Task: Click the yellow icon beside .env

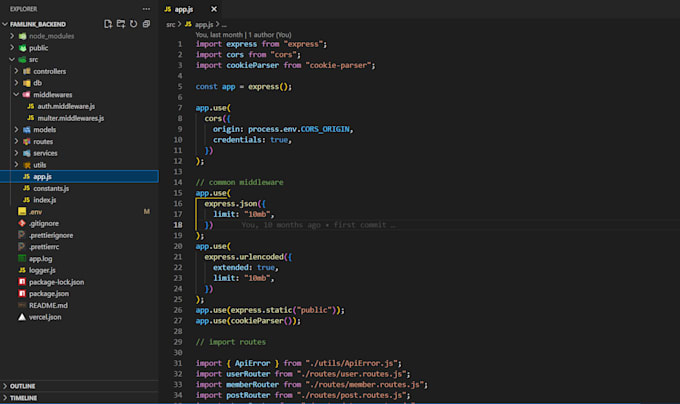Action: click(22, 212)
